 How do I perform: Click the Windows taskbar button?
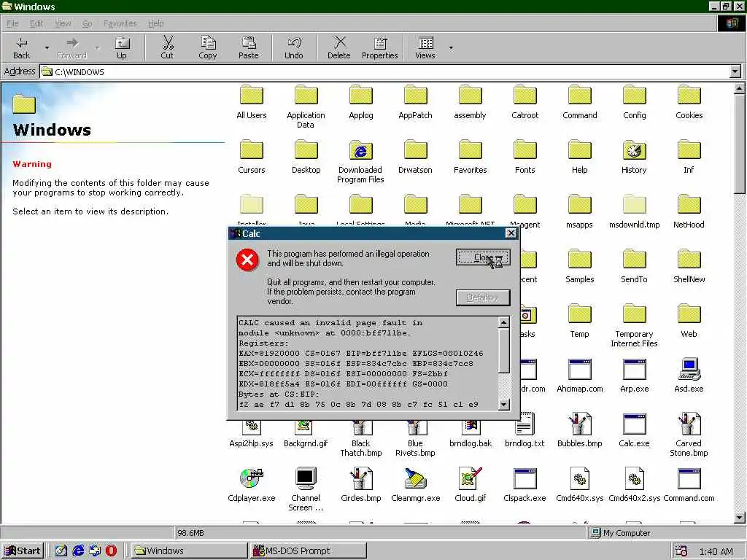(x=189, y=551)
